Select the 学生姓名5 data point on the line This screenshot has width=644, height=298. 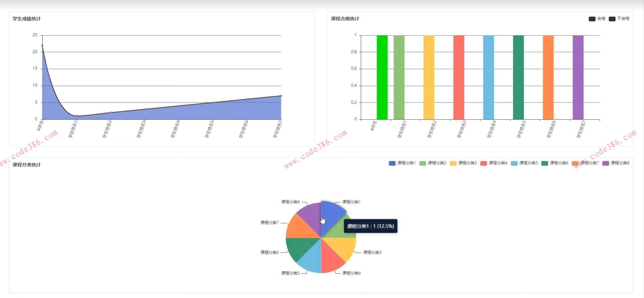[x=213, y=102]
